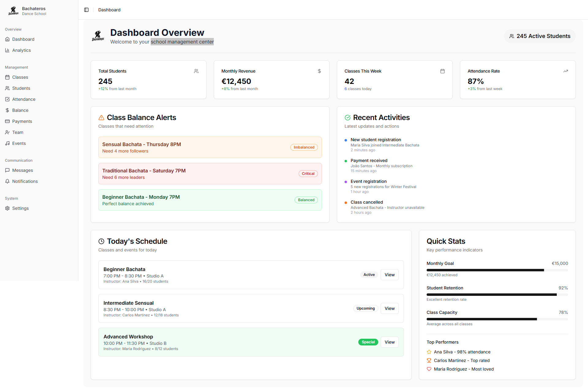Open the Analytics section

(21, 50)
